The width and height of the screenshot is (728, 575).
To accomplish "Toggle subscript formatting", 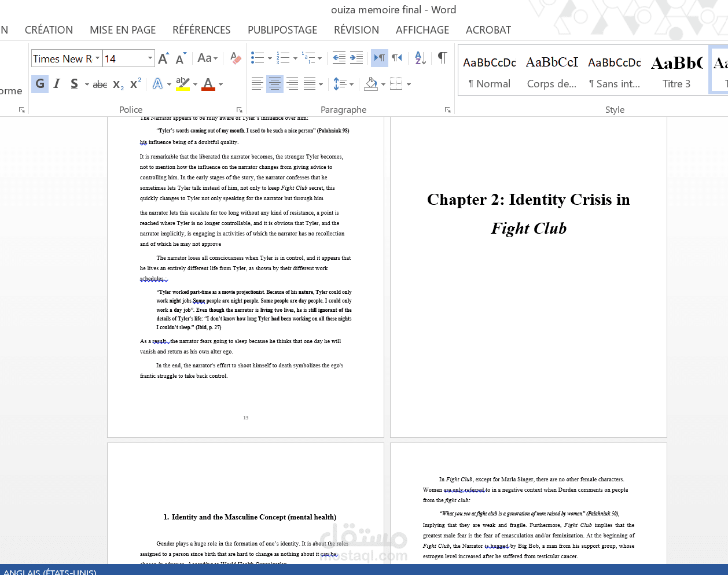I will tap(118, 84).
